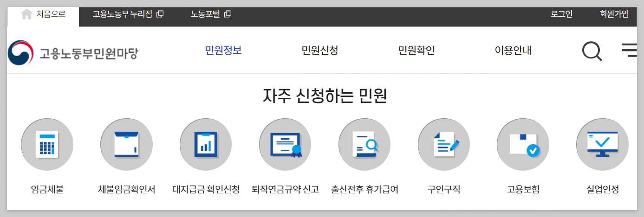Open the search magnifier icon
The height and width of the screenshot is (217, 644).
(x=592, y=51)
